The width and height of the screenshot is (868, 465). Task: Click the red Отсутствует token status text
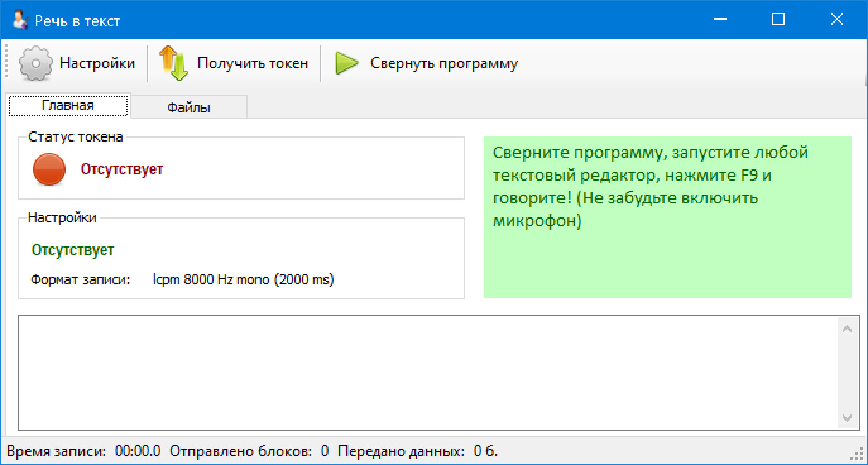click(122, 169)
